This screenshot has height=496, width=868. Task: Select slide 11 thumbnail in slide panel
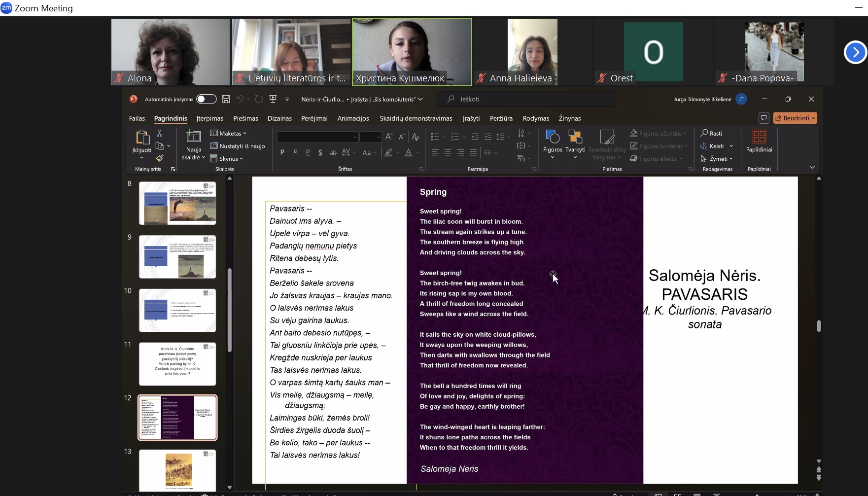pos(177,364)
